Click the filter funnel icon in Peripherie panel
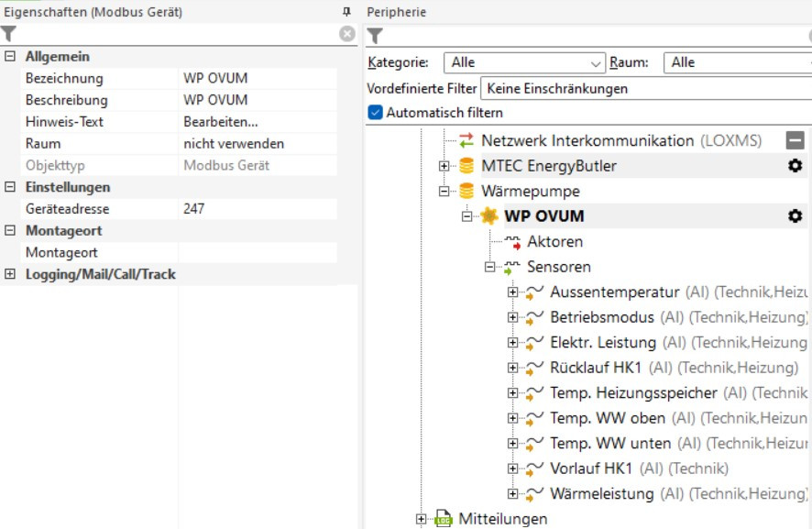 (375, 37)
